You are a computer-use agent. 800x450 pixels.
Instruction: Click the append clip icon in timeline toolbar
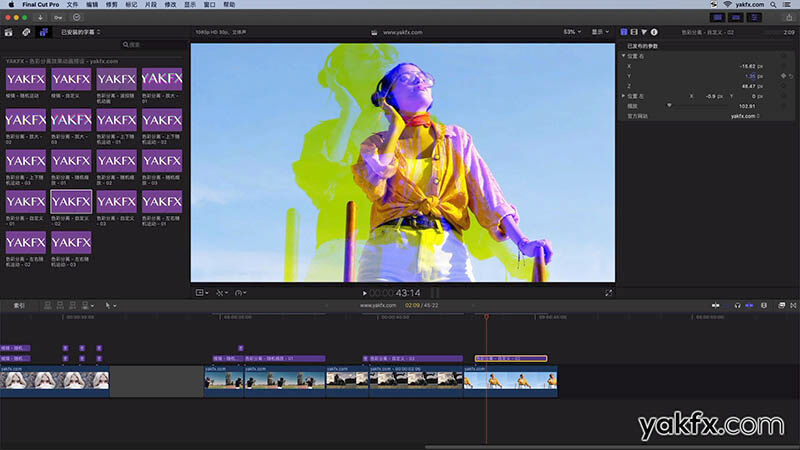(72, 306)
